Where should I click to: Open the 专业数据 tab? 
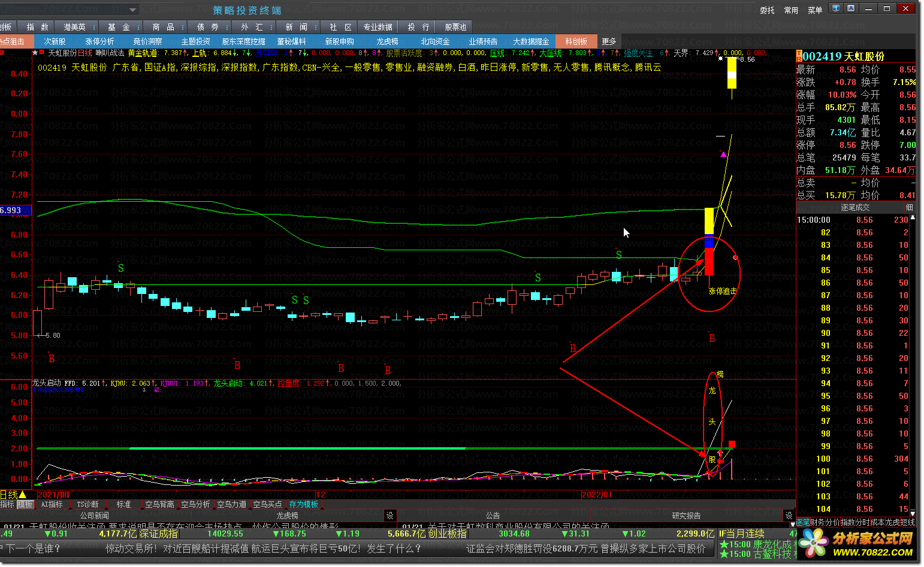pos(378,27)
